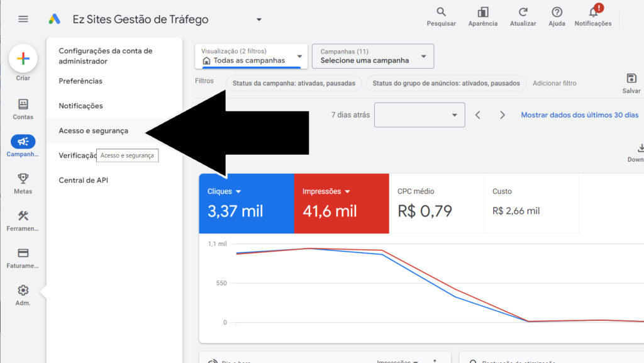
Task: Select the Custo metric card
Action: tap(531, 204)
